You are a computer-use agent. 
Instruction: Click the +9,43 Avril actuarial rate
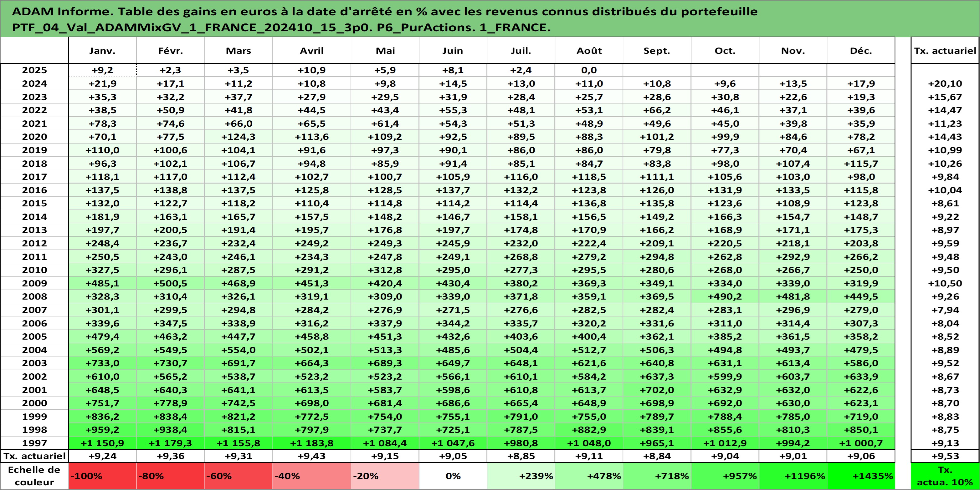tap(311, 456)
